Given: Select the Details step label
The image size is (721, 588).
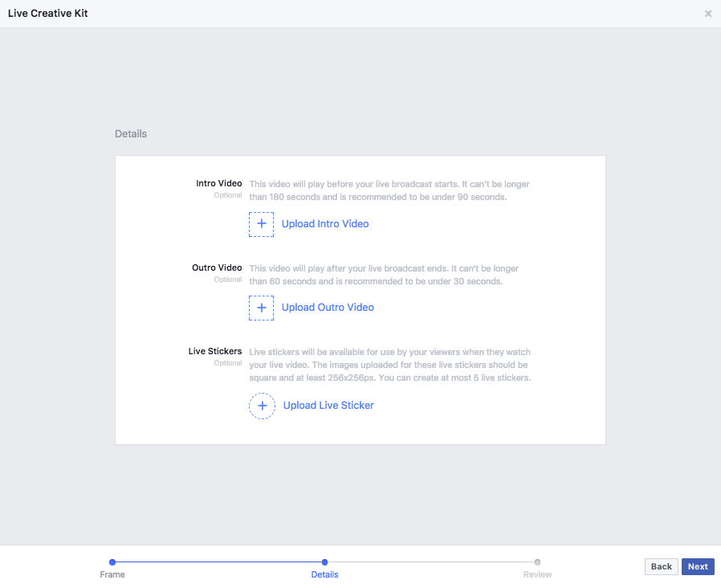Looking at the screenshot, I should (x=324, y=575).
